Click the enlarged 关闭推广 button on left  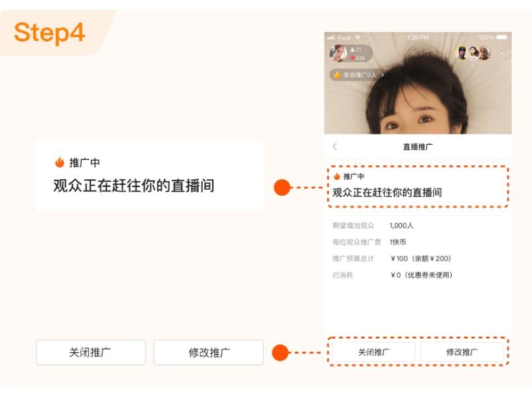pos(91,352)
